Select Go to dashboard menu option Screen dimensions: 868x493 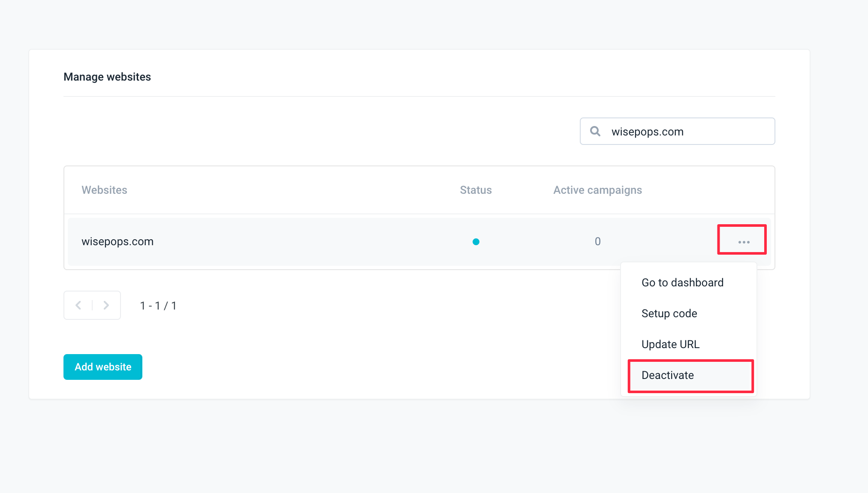click(689, 283)
